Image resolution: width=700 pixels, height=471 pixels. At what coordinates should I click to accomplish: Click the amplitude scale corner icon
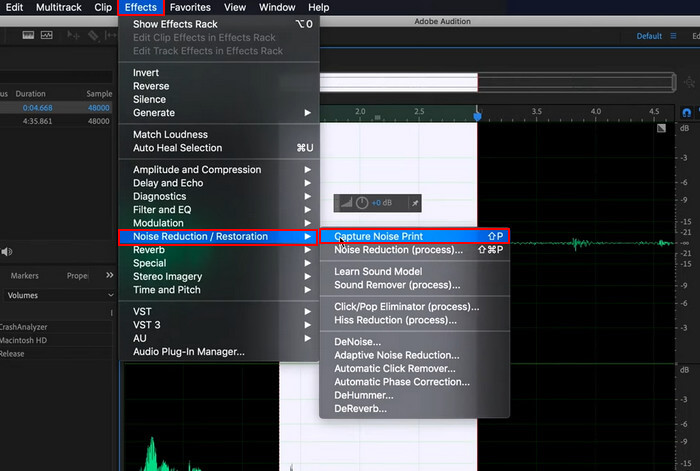[661, 129]
